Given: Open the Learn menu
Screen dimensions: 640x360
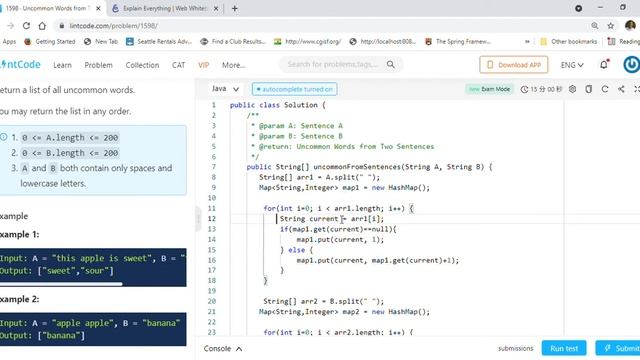Looking at the screenshot, I should 62,65.
